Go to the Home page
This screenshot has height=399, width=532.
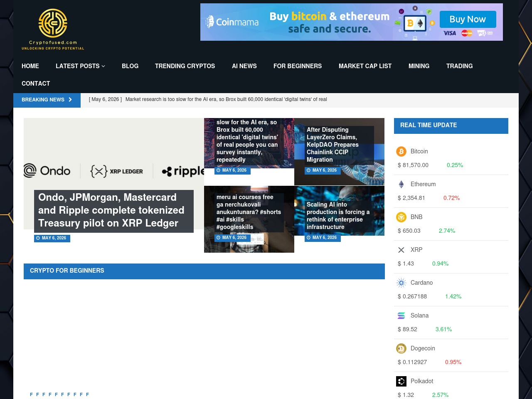30,66
